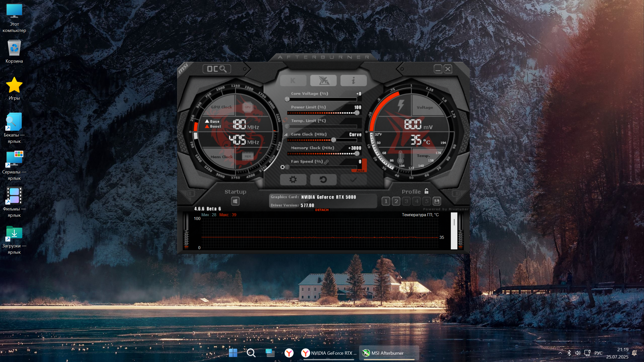Viewport: 644px width, 362px height.
Task: Toggle the Startup Windows button
Action: click(235, 201)
